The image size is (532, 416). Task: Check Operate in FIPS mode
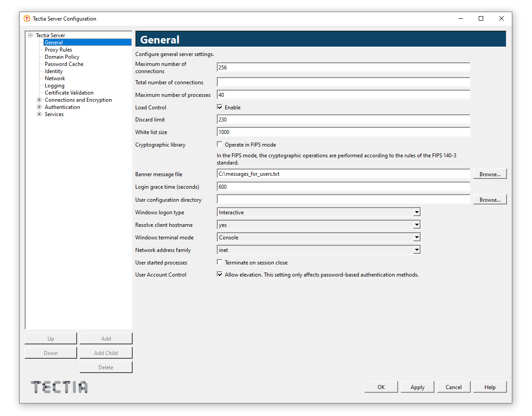pyautogui.click(x=219, y=144)
